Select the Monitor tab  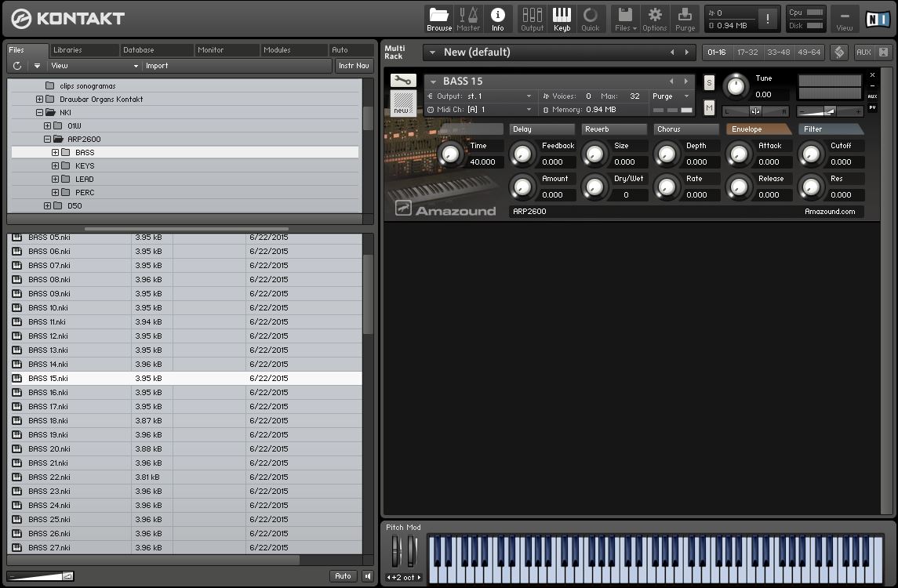pyautogui.click(x=226, y=49)
